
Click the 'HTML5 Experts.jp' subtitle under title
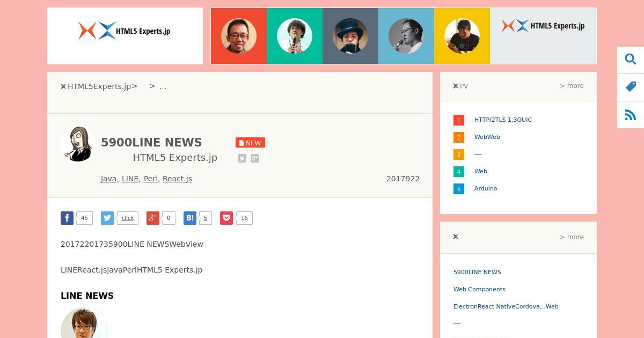(175, 158)
